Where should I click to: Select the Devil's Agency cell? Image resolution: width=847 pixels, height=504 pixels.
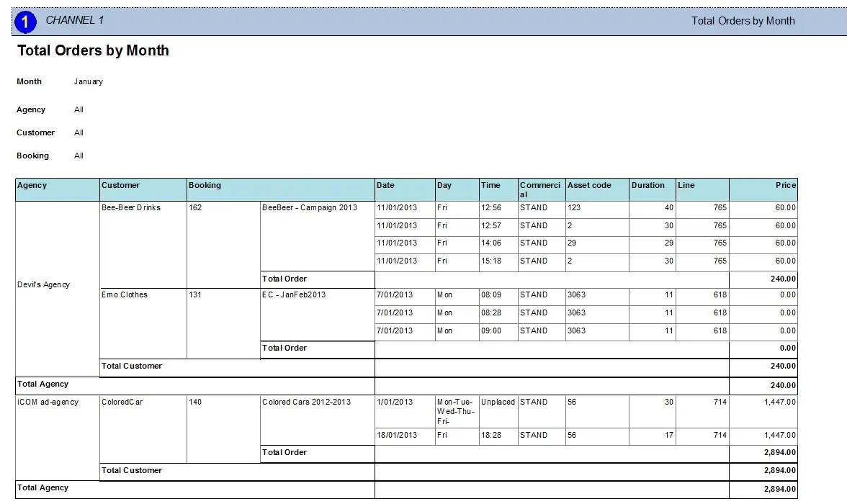pos(44,285)
